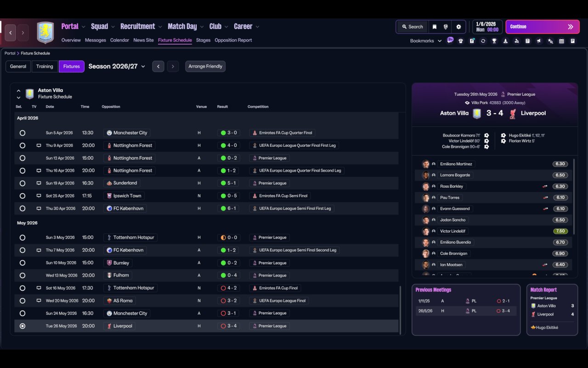This screenshot has width=588, height=368.
Task: Open the Recruitment dropdown menu
Action: (141, 27)
